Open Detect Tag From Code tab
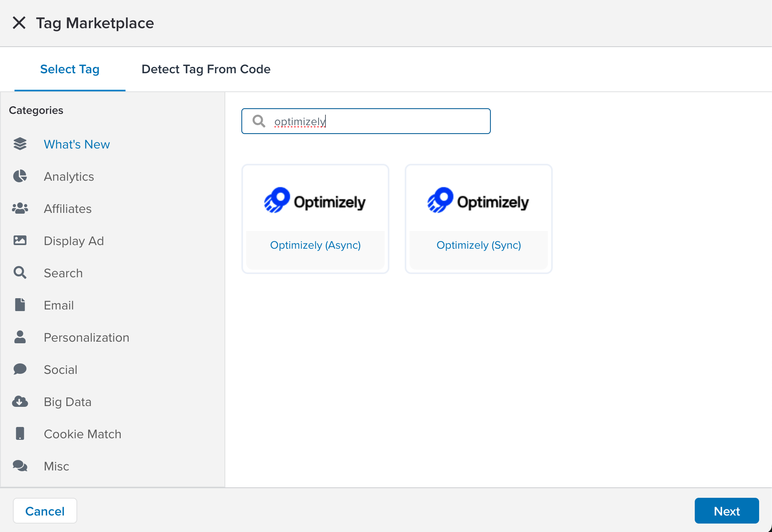This screenshot has height=532, width=772. point(206,69)
